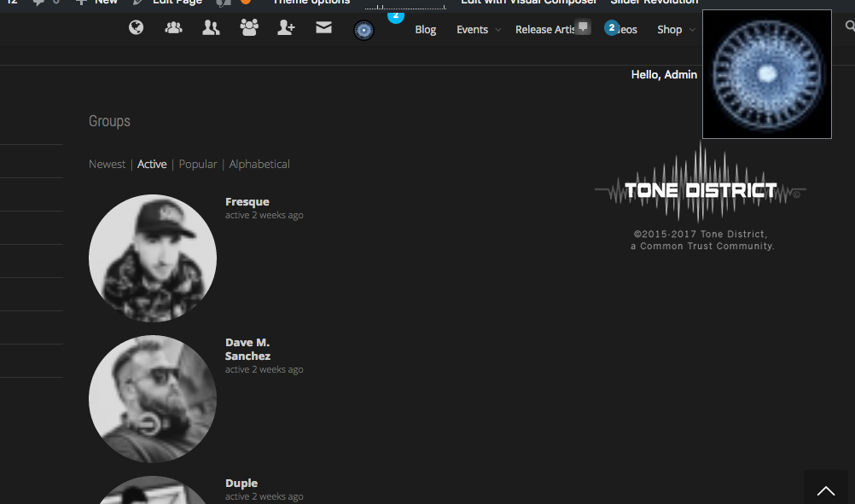Sort groups Alphabetical

[259, 164]
